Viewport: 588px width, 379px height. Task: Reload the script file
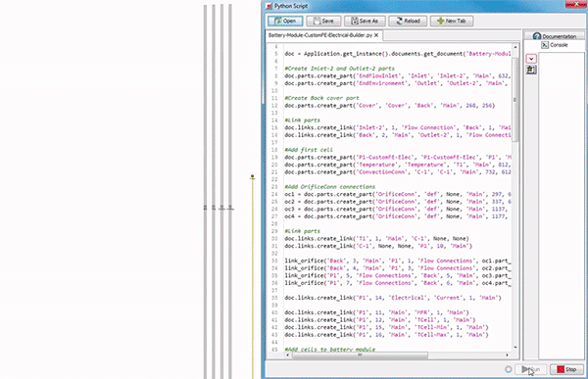coord(408,21)
